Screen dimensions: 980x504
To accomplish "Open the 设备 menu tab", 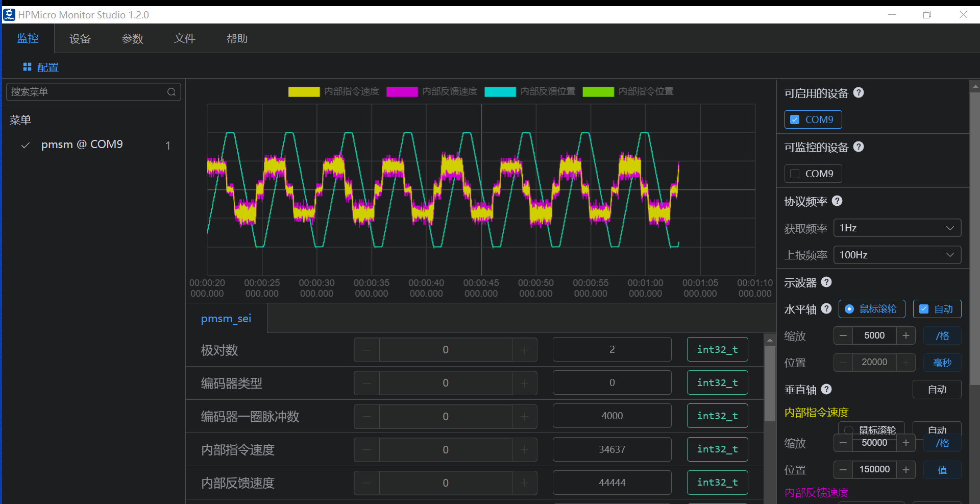I will tap(80, 39).
